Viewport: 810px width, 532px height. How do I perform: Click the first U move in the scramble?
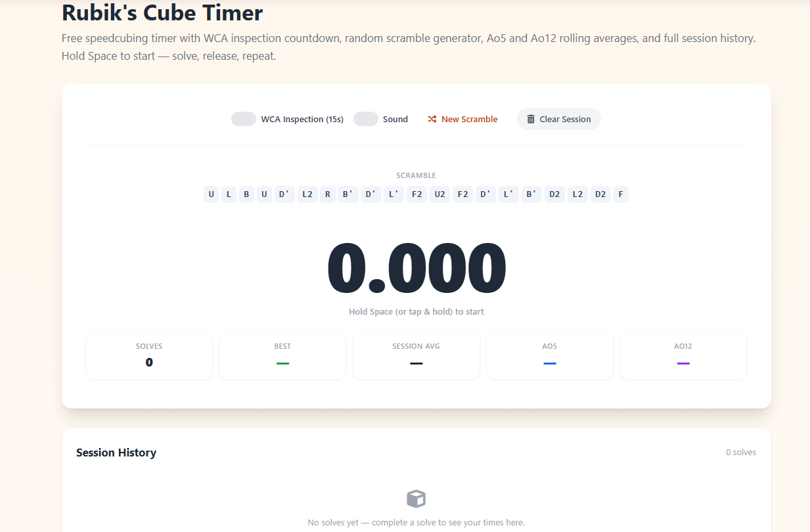[x=211, y=194]
